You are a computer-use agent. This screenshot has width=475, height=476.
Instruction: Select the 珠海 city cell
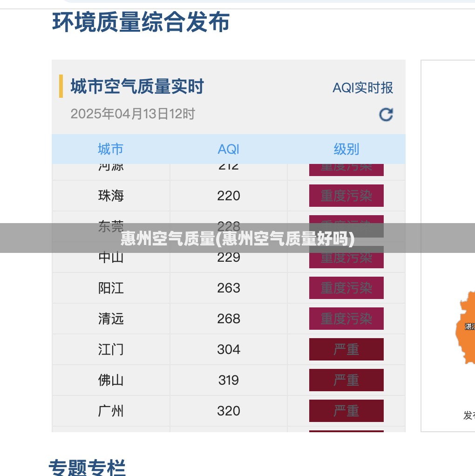tap(111, 196)
